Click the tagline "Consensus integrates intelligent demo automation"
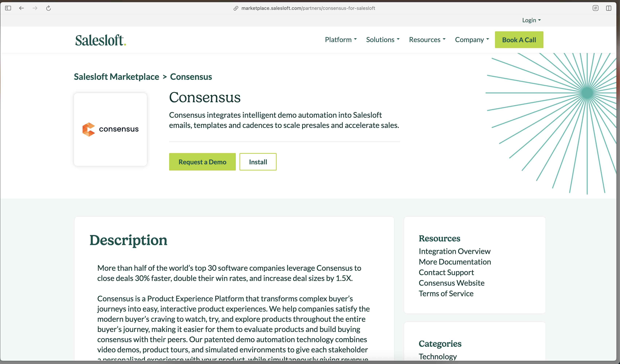Image resolution: width=620 pixels, height=364 pixels. coord(284,120)
